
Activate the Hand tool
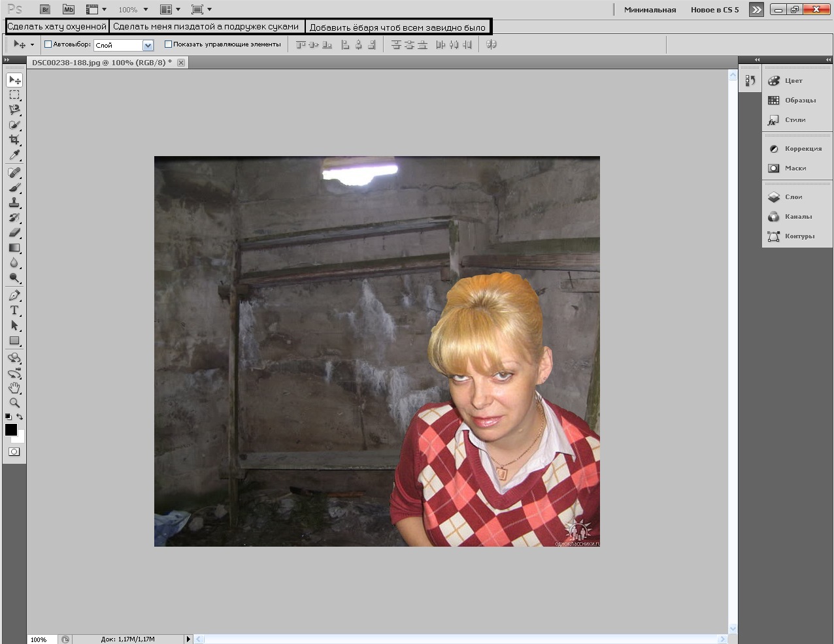point(14,388)
